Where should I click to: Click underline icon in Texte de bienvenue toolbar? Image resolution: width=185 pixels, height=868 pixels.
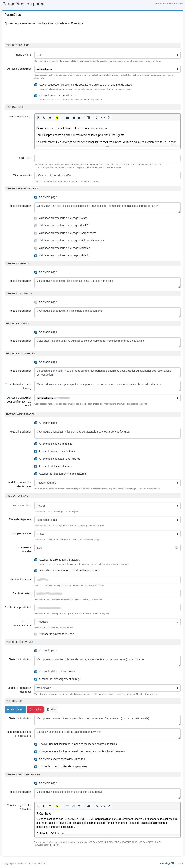pyautogui.click(x=44, y=118)
